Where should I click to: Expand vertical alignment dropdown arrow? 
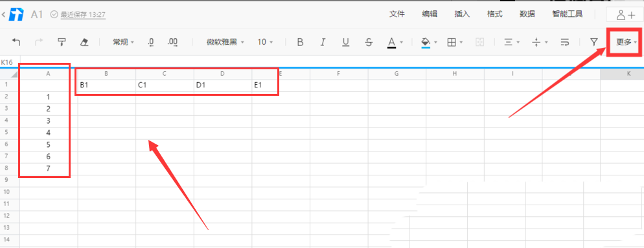pyautogui.click(x=546, y=42)
